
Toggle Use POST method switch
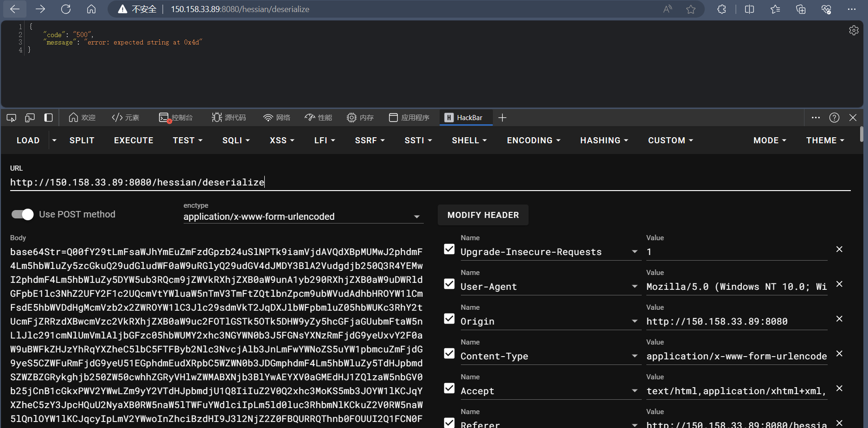point(22,214)
